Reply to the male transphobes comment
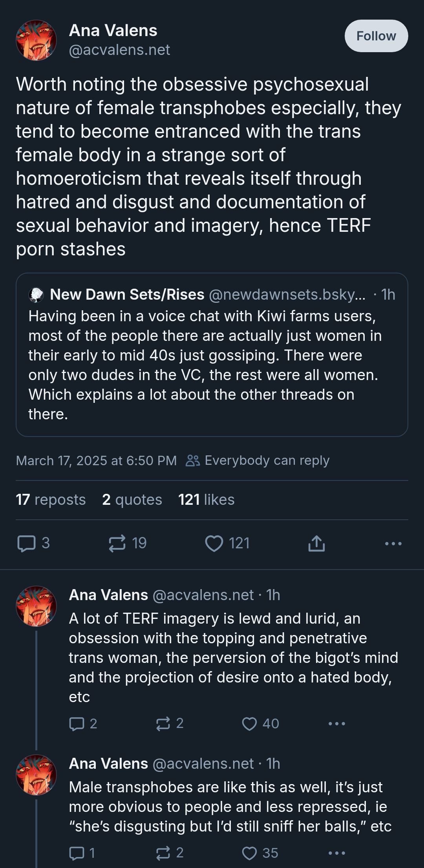424x868 pixels. (x=77, y=853)
